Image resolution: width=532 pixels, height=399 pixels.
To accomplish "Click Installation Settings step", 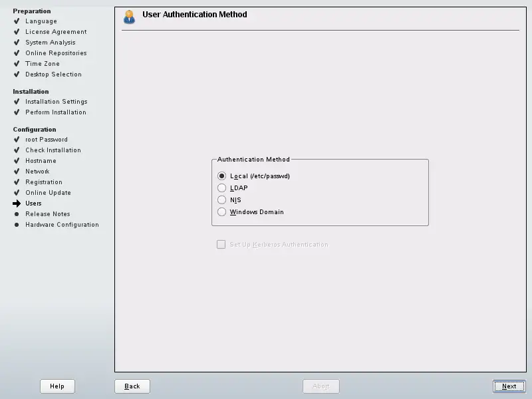I will [x=57, y=102].
